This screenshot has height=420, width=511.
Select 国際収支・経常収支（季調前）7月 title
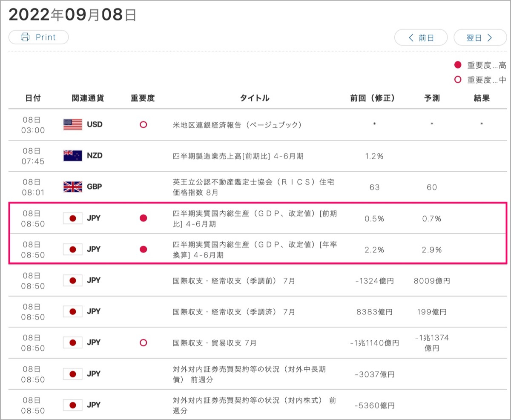click(x=234, y=281)
